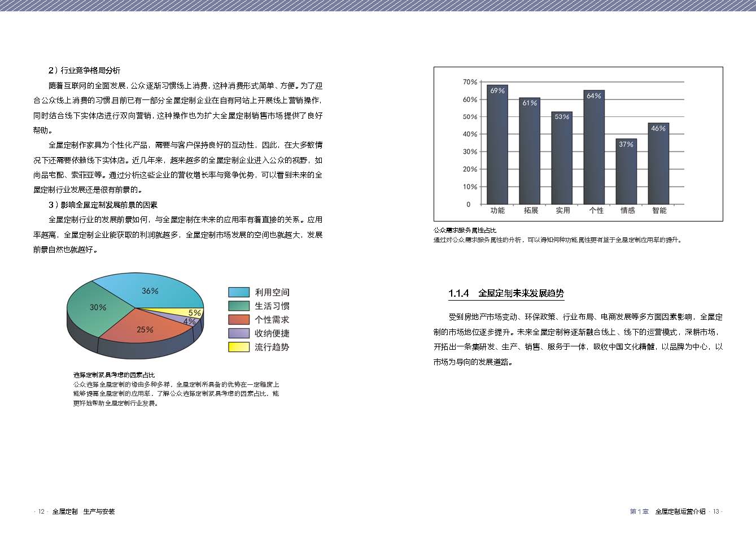Select the 3）影响全屋定制发展前景的因素 subheading
This screenshot has width=756, height=534.
(x=103, y=205)
